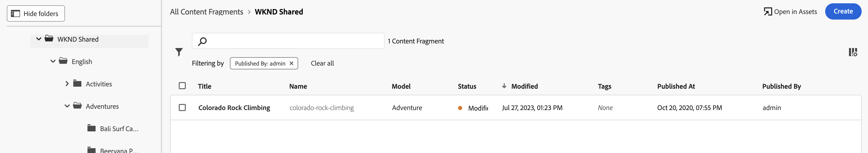Remove the Published By admin filter
The image size is (868, 153).
point(292,64)
